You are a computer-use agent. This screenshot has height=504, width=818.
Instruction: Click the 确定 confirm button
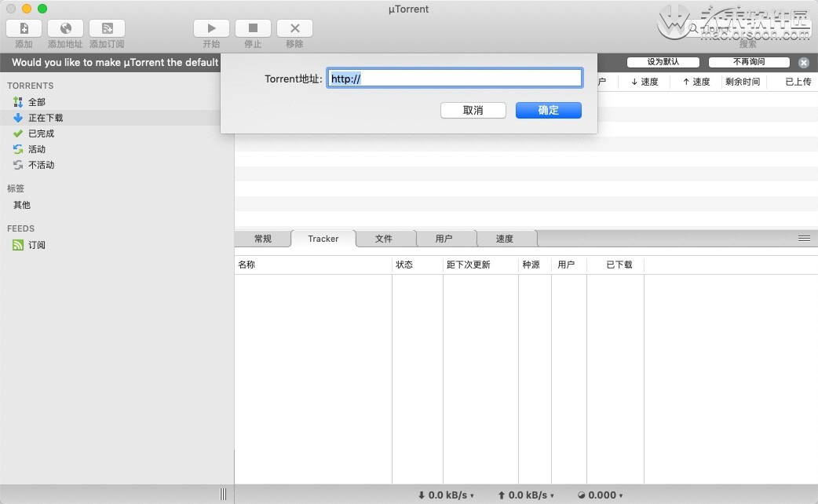coord(548,110)
